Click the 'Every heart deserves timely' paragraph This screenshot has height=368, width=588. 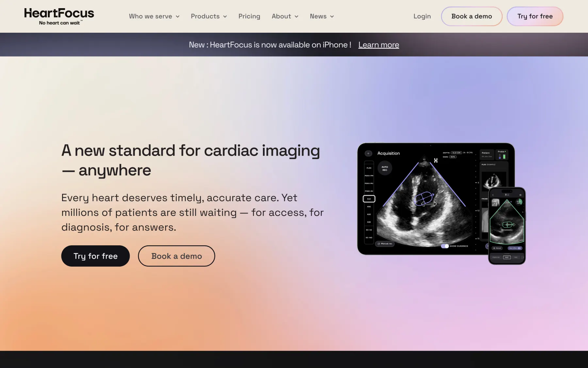click(192, 212)
